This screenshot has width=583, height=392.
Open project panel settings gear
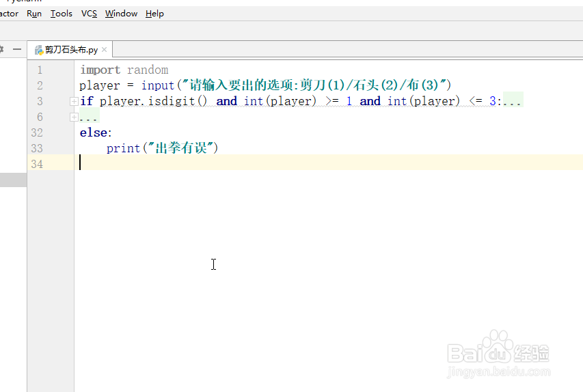point(1,49)
